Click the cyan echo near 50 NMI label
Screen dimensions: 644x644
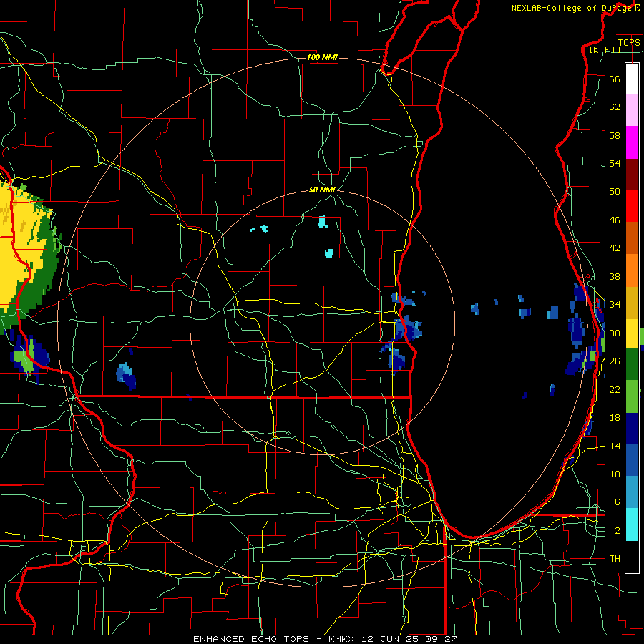click(323, 222)
